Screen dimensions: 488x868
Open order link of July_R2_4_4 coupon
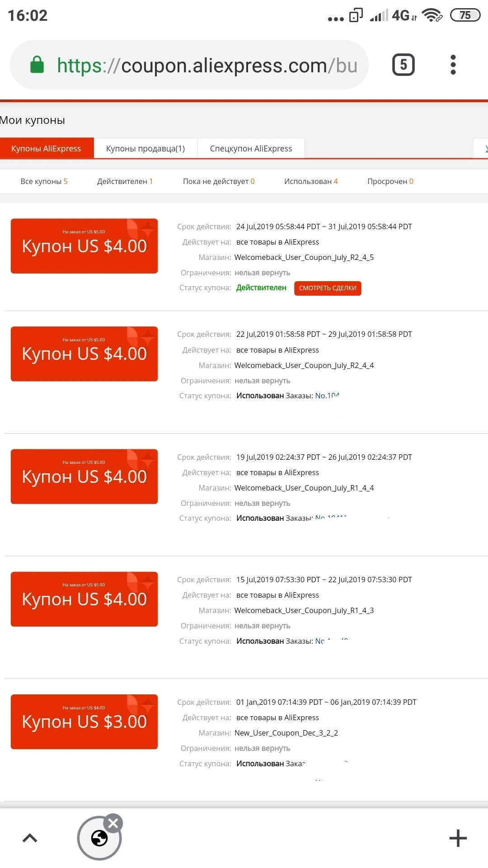[x=327, y=396]
